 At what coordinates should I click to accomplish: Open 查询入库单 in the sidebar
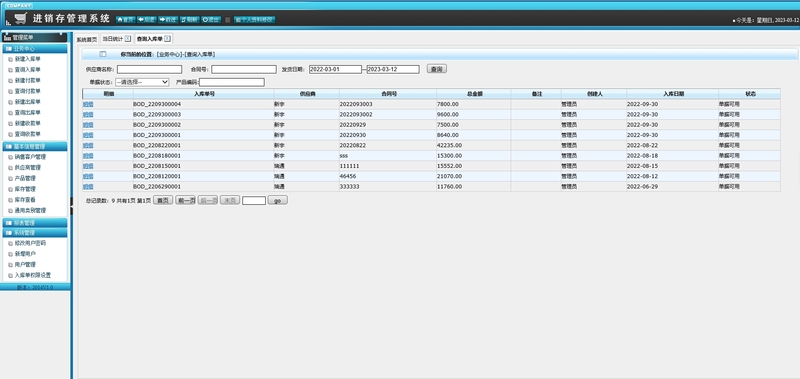(x=28, y=69)
